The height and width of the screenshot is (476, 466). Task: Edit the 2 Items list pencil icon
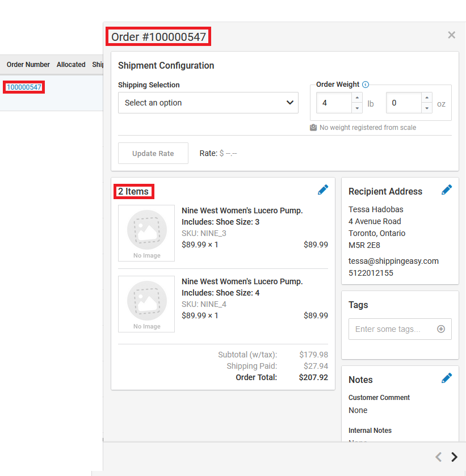323,189
